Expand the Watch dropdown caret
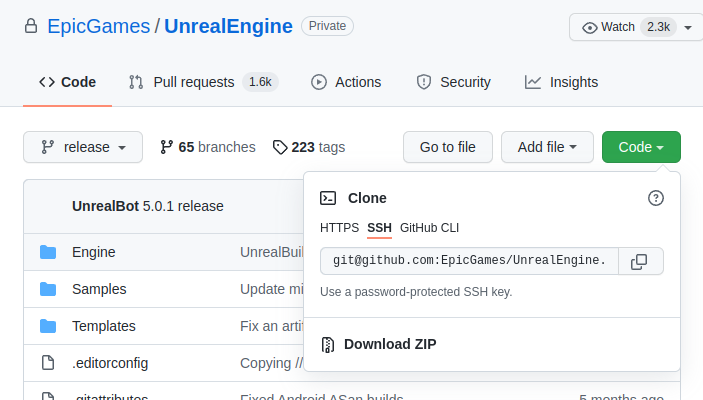Viewport: 703px width, 400px height. [x=688, y=28]
